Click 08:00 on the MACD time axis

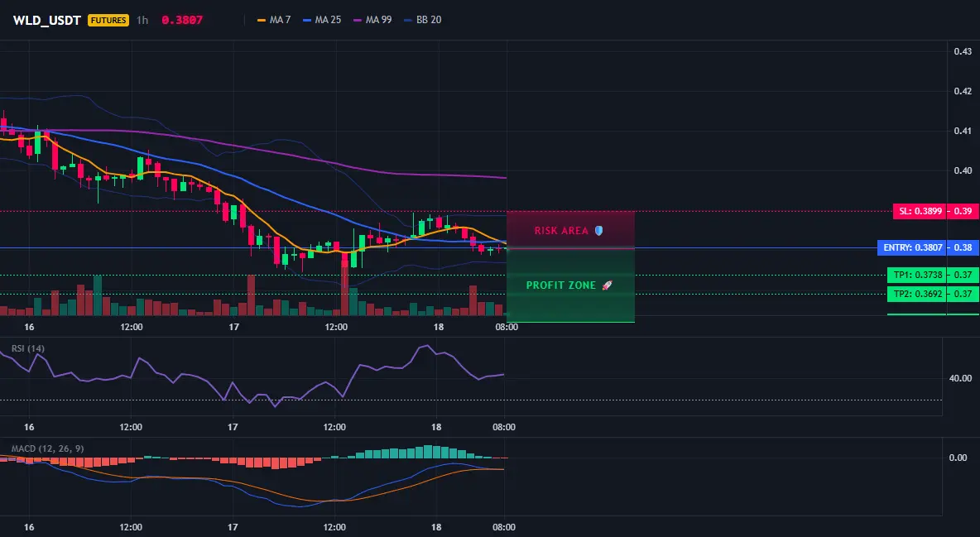tap(504, 527)
